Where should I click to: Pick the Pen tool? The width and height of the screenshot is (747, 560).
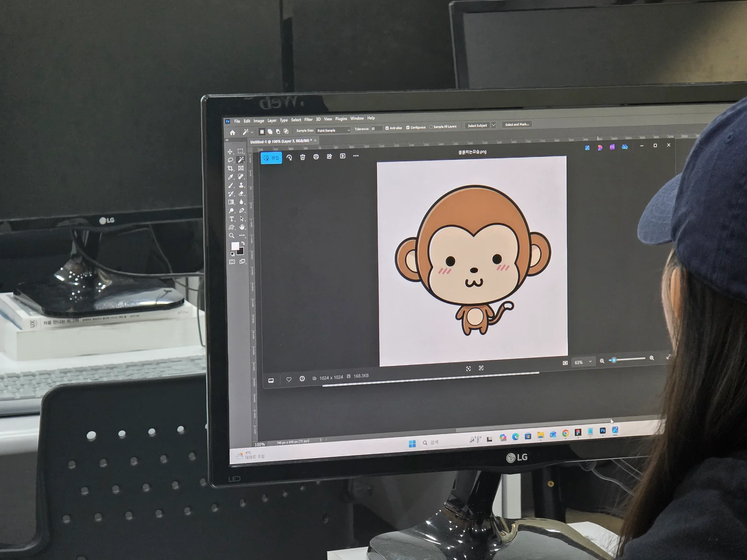click(242, 210)
